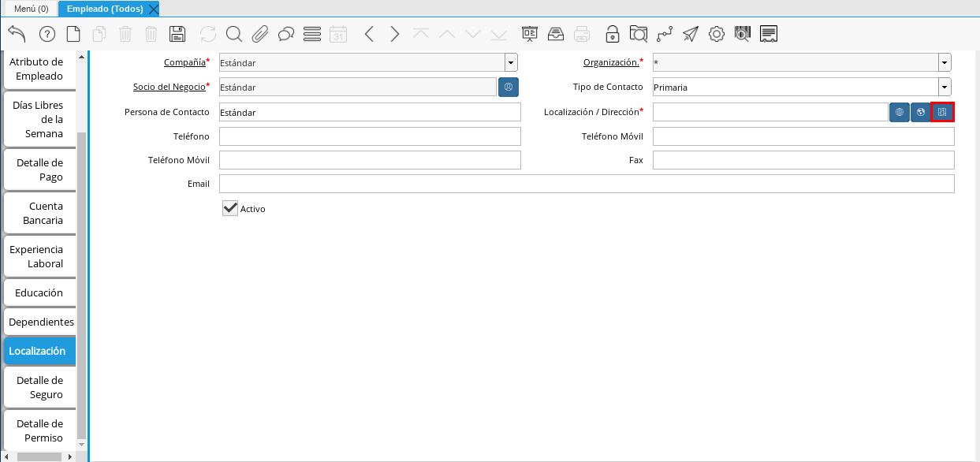The height and width of the screenshot is (462, 980).
Task: Create a new record with the blank page icon
Action: tap(73, 34)
